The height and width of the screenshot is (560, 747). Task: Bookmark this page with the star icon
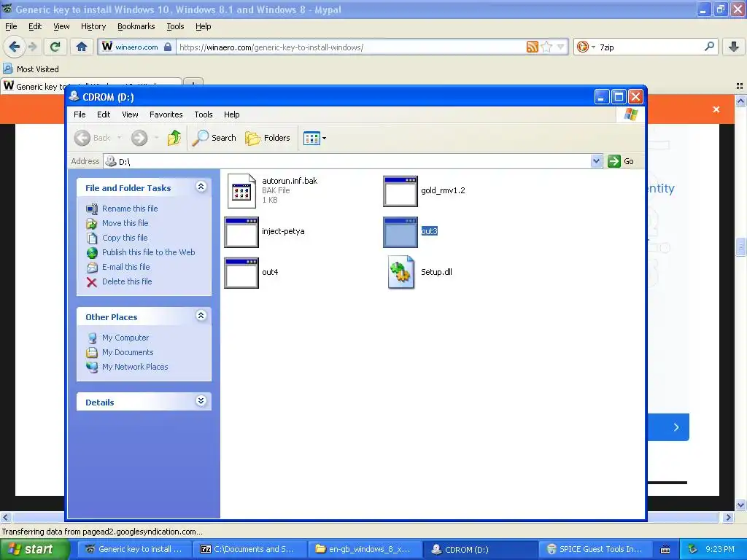[546, 47]
